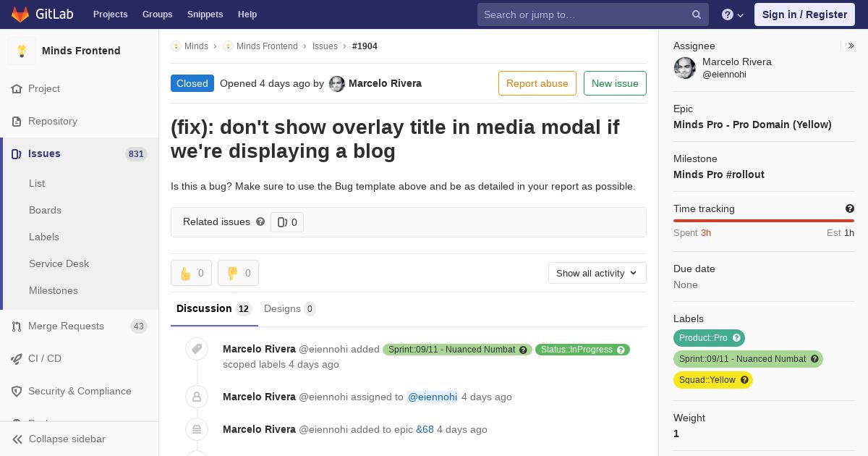Click the related issues count badge
The height and width of the screenshot is (456, 868).
point(287,222)
